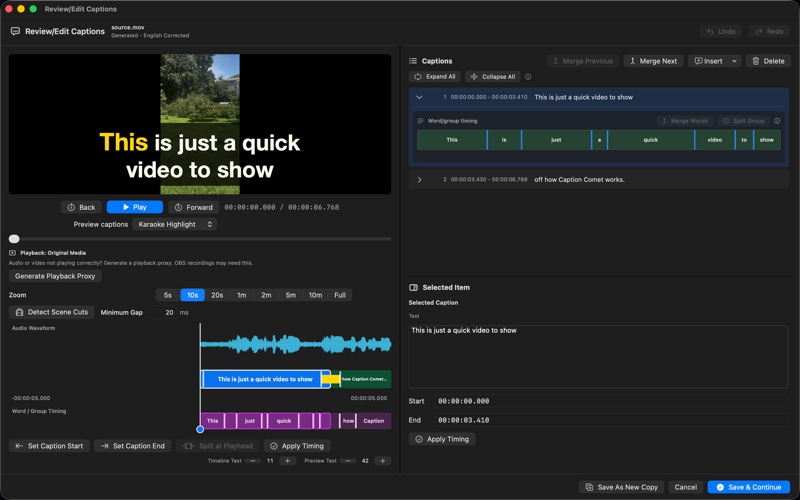The height and width of the screenshot is (500, 800).
Task: Click the audio waveform in the timeline
Action: coord(296,344)
